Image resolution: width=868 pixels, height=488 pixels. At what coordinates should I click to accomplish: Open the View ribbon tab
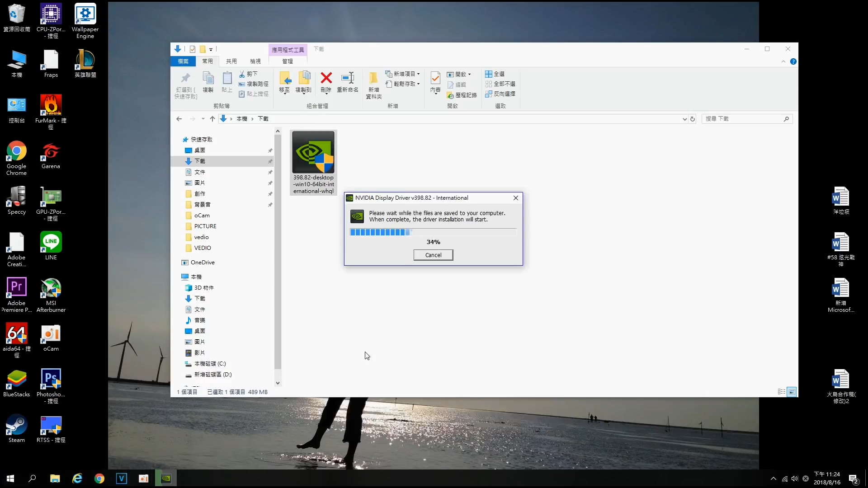point(255,61)
